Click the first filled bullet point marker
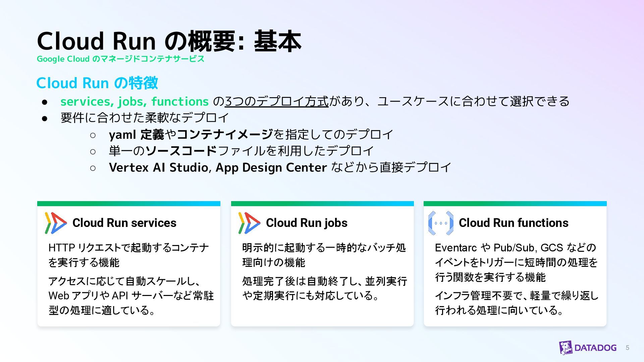Screen dimensions: 644x362 point(45,102)
